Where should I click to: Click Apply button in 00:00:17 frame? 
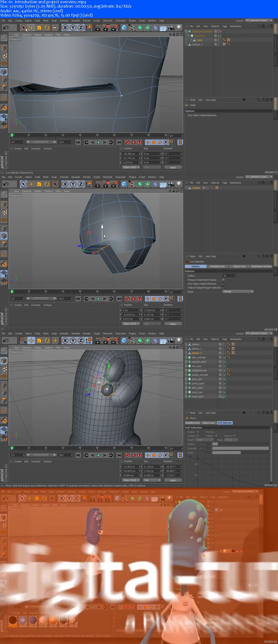pos(173,167)
